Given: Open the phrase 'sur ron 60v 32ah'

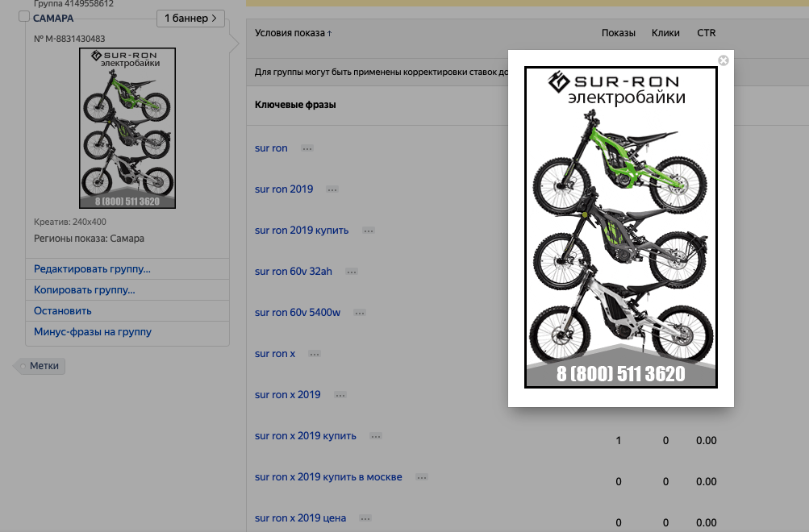Looking at the screenshot, I should (x=293, y=272).
